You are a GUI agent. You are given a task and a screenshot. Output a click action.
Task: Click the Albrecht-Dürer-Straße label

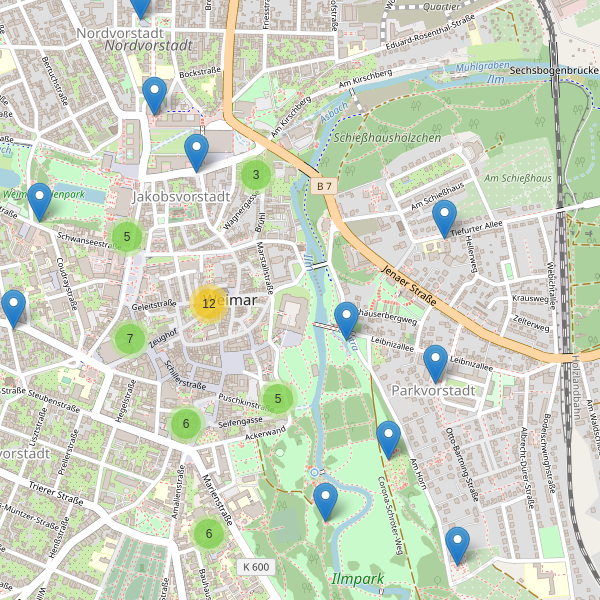click(x=527, y=468)
